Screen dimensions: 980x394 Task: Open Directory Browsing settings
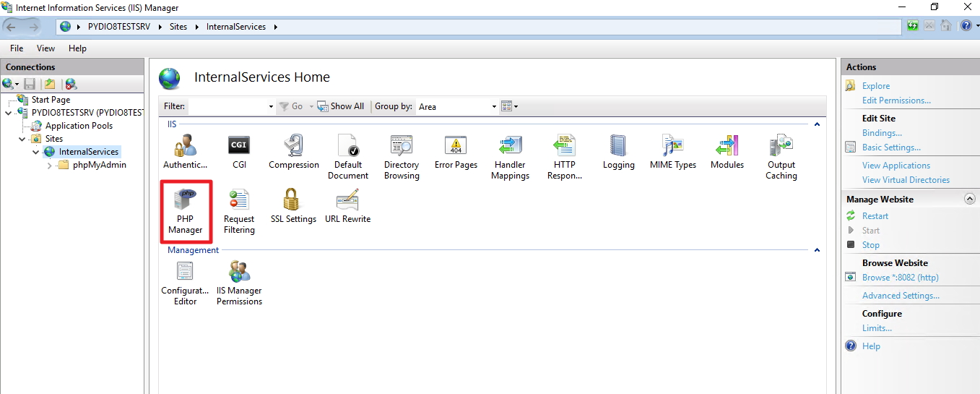coord(402,158)
